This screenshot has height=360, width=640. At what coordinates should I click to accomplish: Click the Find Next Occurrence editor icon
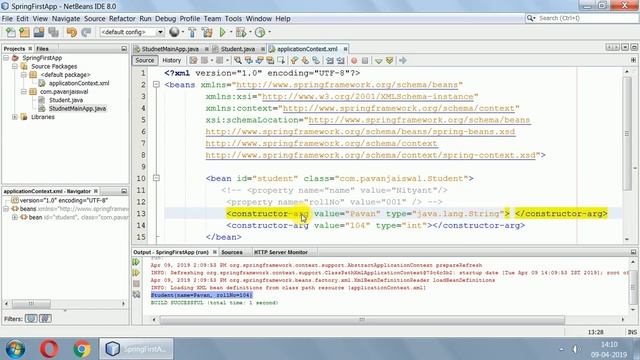[260, 60]
